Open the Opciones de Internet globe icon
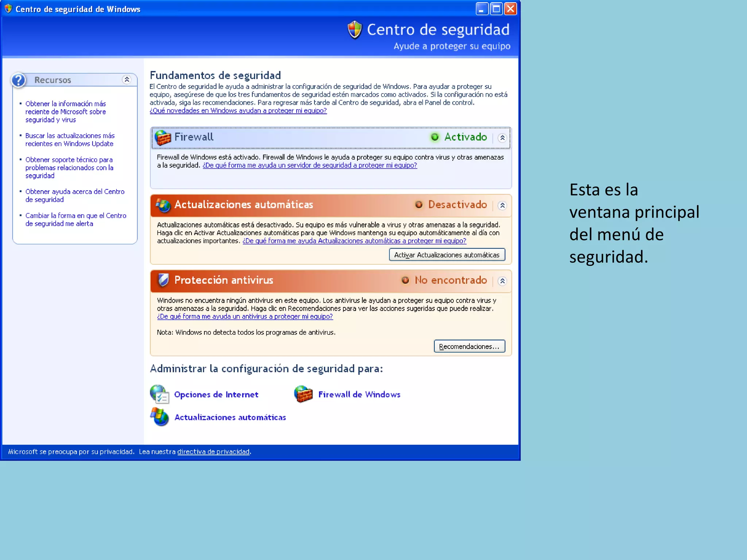This screenshot has height=560, width=747. [159, 394]
